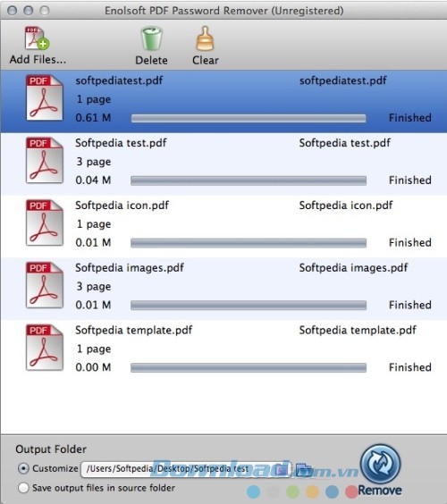Click the 0.01 M size of Softpedia icon.pdf

(93, 242)
